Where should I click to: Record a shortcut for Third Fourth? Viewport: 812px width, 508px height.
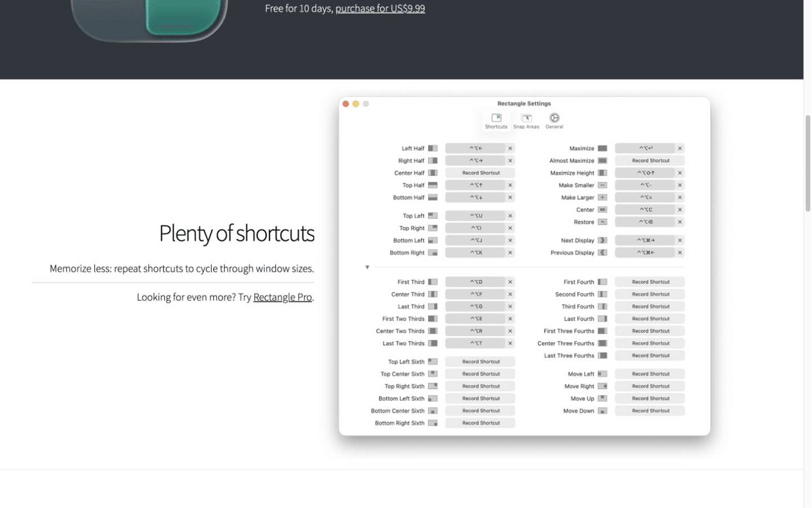650,306
